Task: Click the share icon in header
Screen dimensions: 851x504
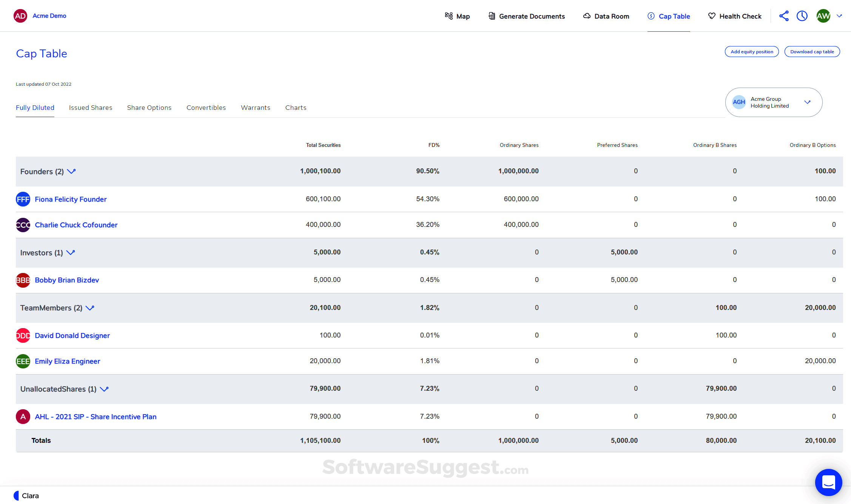Action: 784,16
